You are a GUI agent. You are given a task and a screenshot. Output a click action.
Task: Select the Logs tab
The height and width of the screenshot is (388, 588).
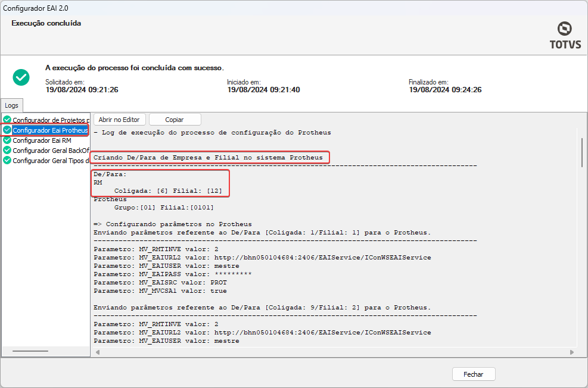[x=11, y=105]
